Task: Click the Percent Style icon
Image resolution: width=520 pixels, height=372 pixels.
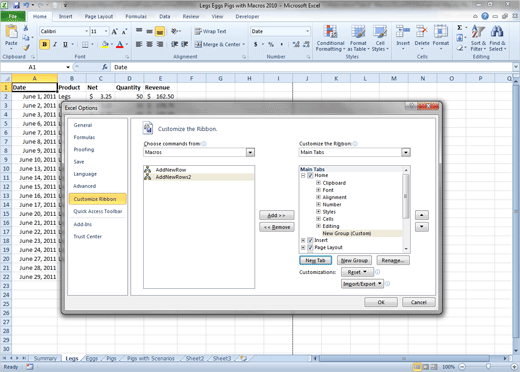Action: pyautogui.click(x=271, y=44)
